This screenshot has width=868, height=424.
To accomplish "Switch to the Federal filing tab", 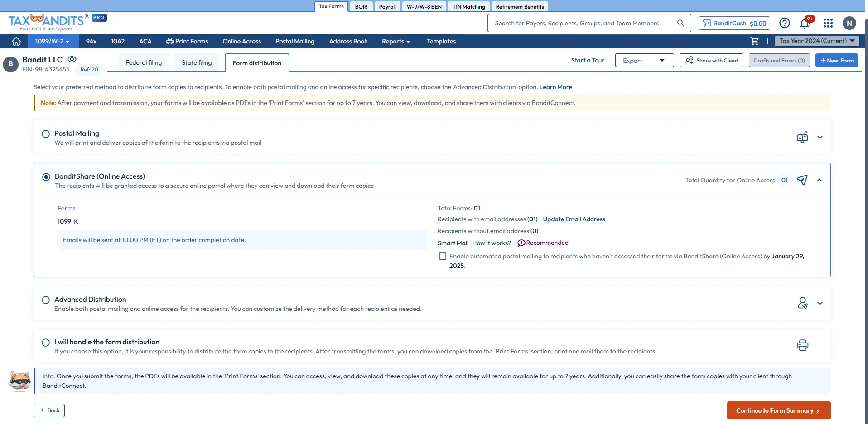I will click(x=144, y=62).
